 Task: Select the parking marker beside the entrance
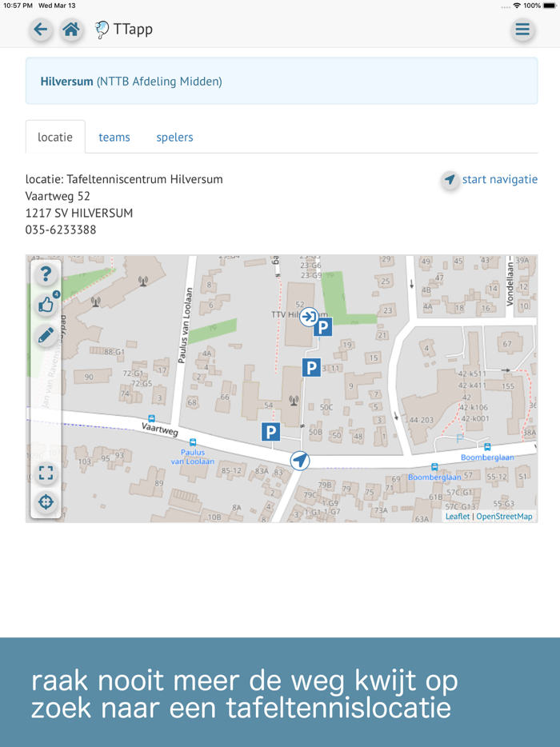(x=322, y=327)
